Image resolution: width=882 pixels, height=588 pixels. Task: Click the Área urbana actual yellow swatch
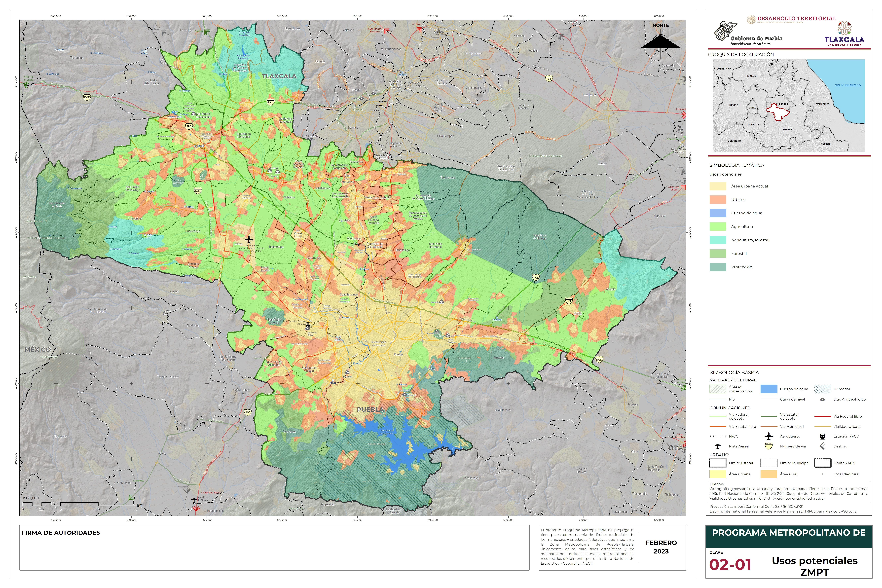coord(718,186)
